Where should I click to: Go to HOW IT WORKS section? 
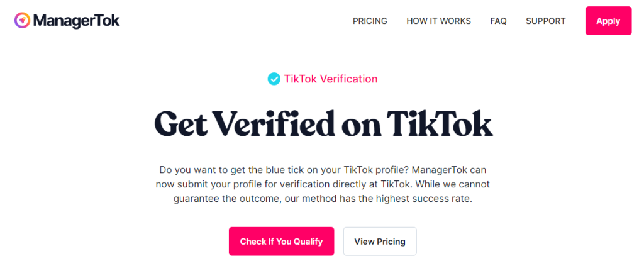pos(438,21)
